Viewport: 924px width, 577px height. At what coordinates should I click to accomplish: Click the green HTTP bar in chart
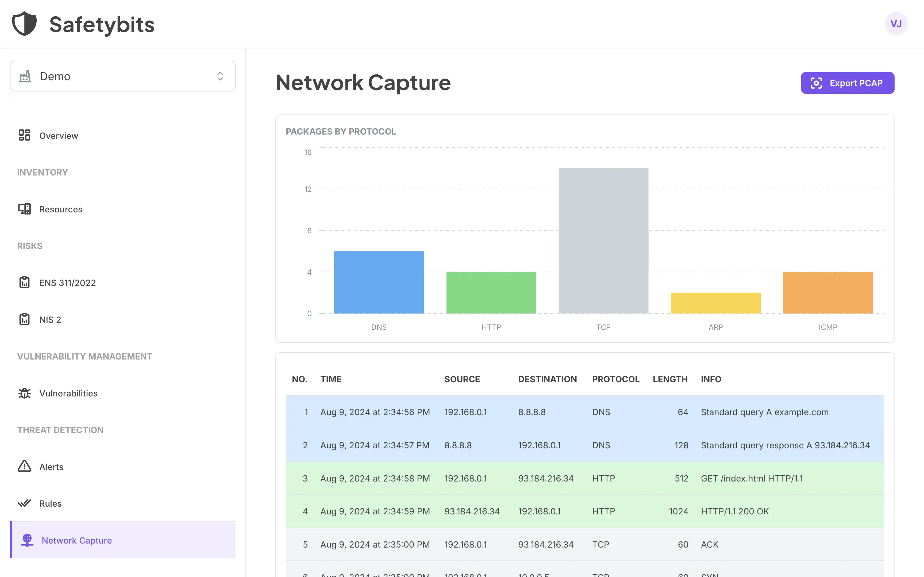[x=491, y=293]
